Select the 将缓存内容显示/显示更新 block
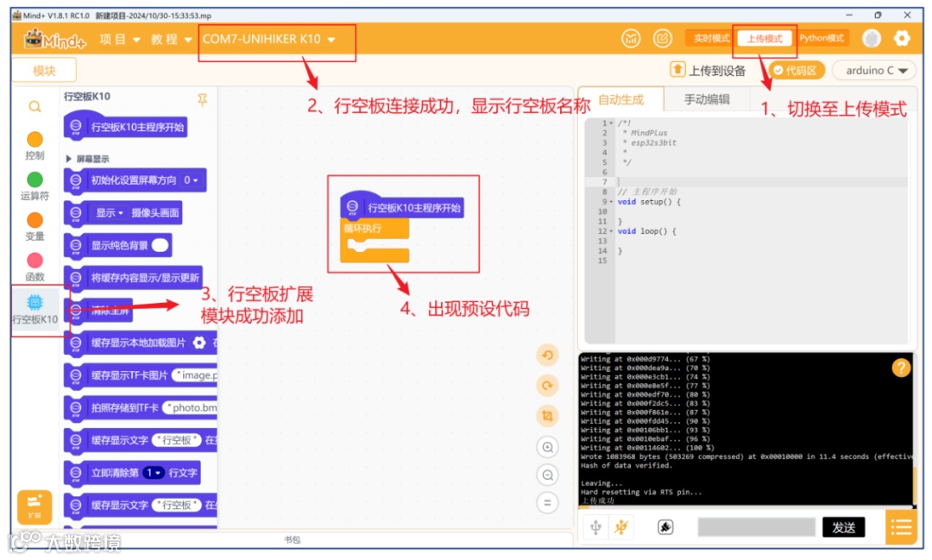This screenshot has height=560, width=932. coord(133,278)
